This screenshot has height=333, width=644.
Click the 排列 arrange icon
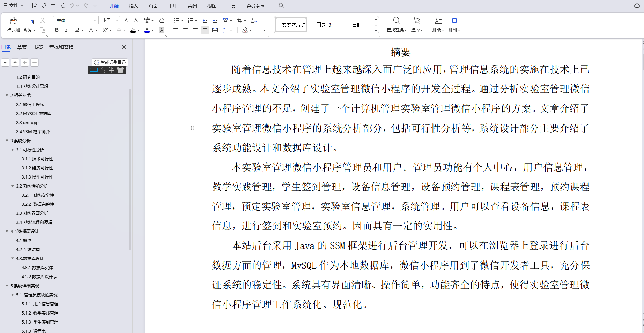pos(454,21)
